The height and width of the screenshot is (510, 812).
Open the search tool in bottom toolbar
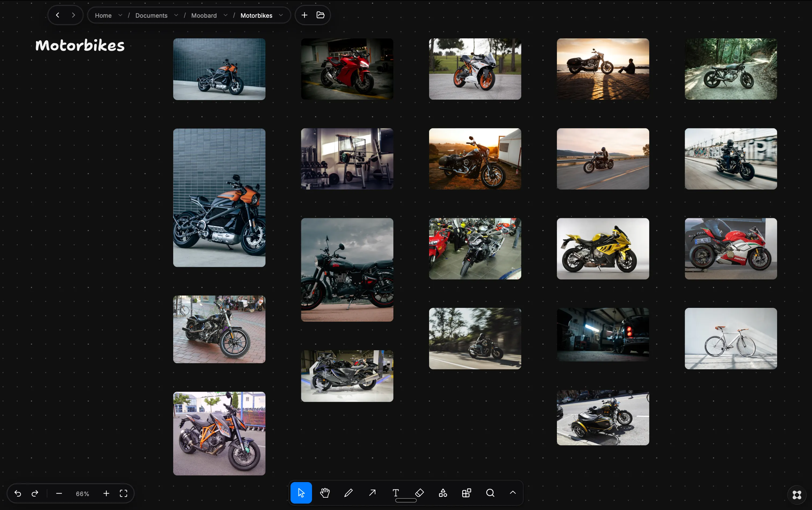coord(490,493)
